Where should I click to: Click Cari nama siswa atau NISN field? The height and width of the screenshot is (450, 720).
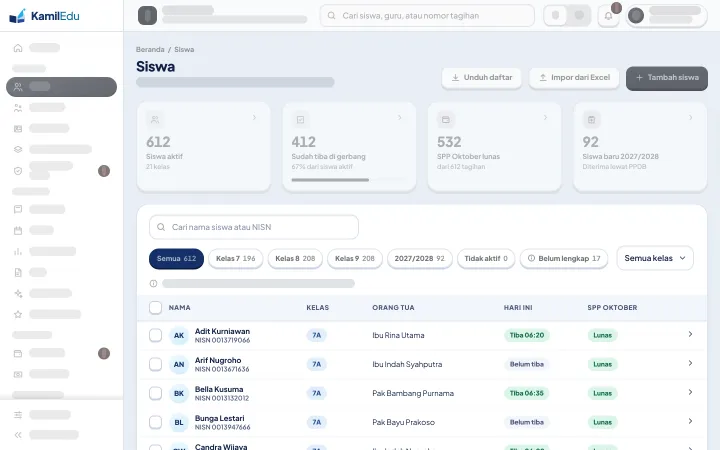pyautogui.click(x=254, y=227)
